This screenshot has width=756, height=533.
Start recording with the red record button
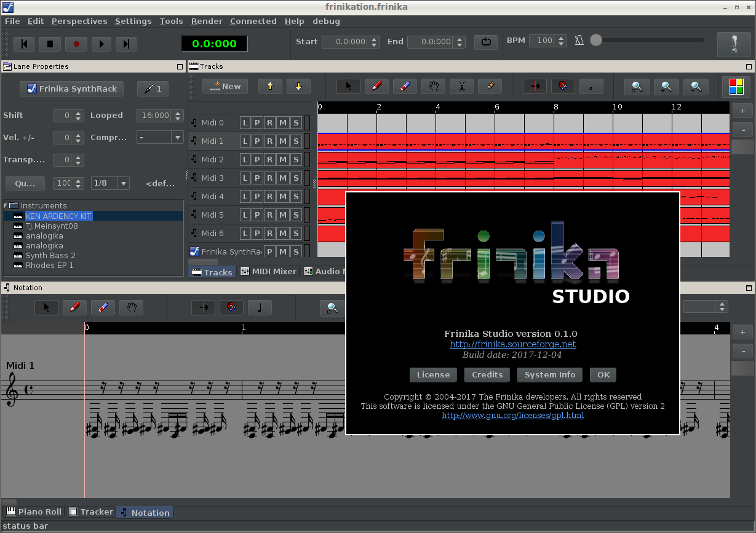(x=76, y=44)
